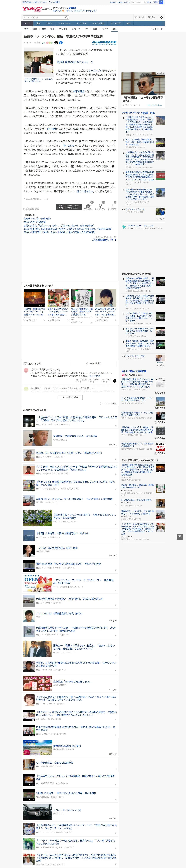Open the エキスパート navigation tab

pos(64,24)
